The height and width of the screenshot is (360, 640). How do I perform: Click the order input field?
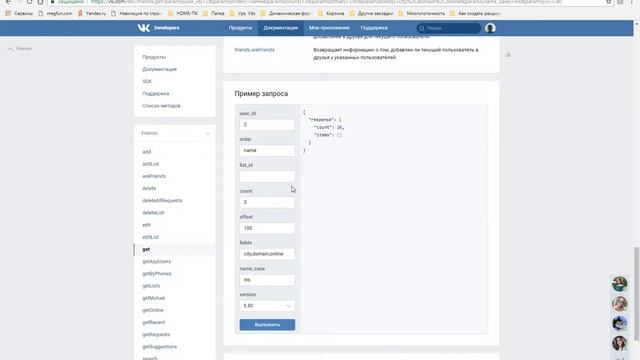267,150
